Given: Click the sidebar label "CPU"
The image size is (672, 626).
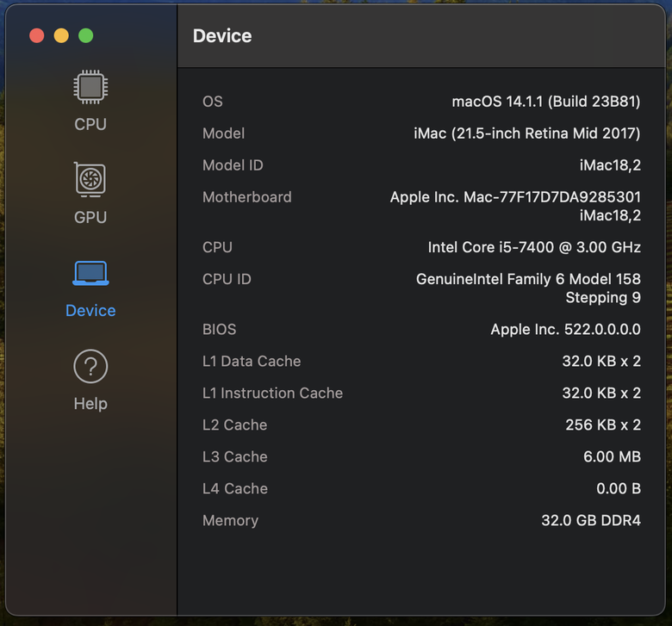Looking at the screenshot, I should (90, 124).
